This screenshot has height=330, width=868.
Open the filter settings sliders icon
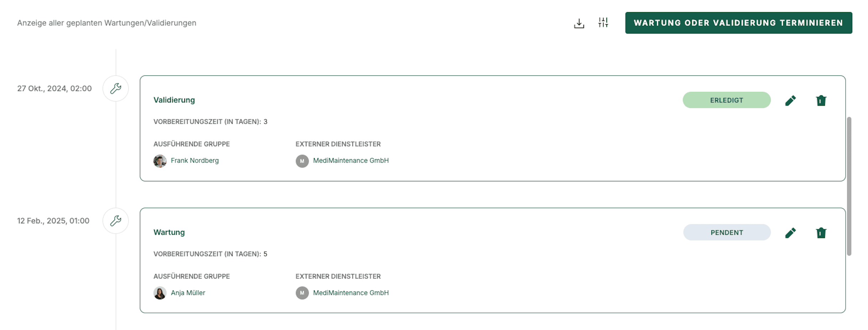click(603, 23)
